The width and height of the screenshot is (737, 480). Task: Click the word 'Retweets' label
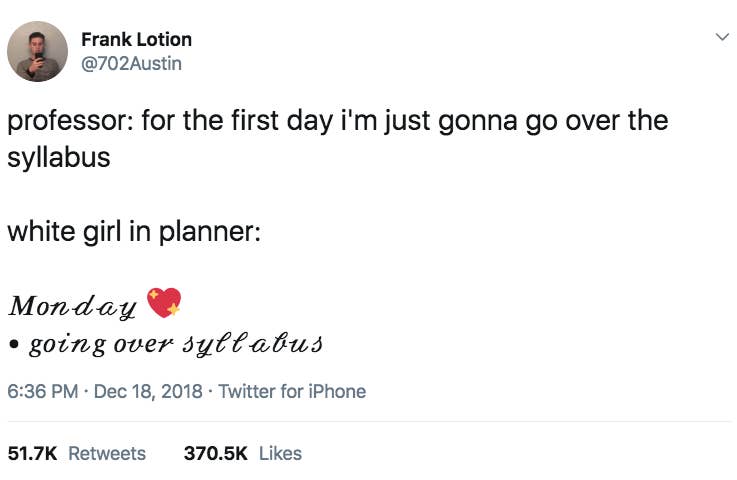pos(107,453)
